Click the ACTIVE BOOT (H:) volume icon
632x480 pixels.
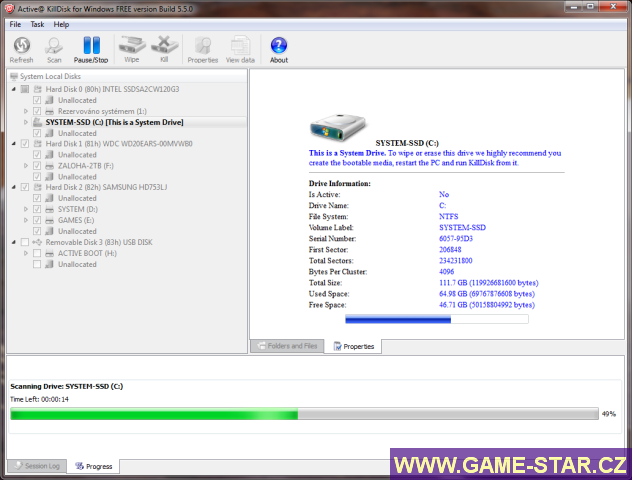point(49,253)
